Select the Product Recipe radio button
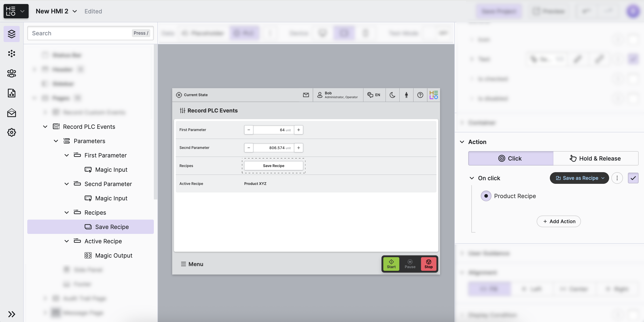The width and height of the screenshot is (644, 322). click(486, 196)
